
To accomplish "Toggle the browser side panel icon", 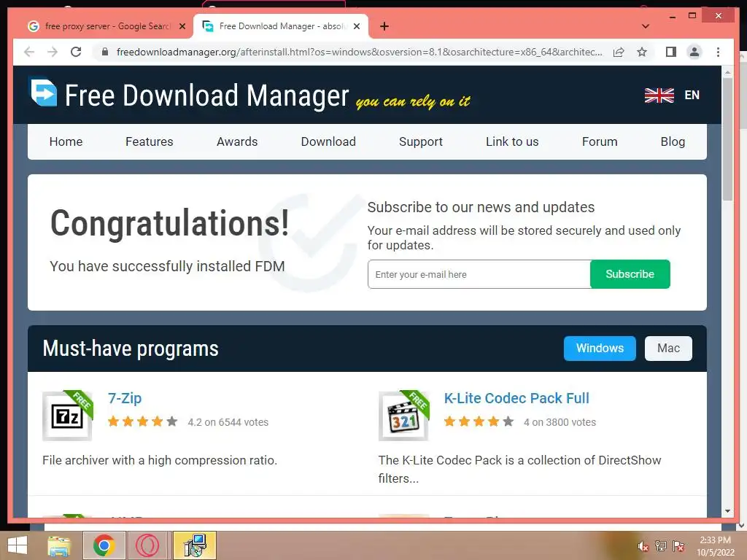I will 671,52.
